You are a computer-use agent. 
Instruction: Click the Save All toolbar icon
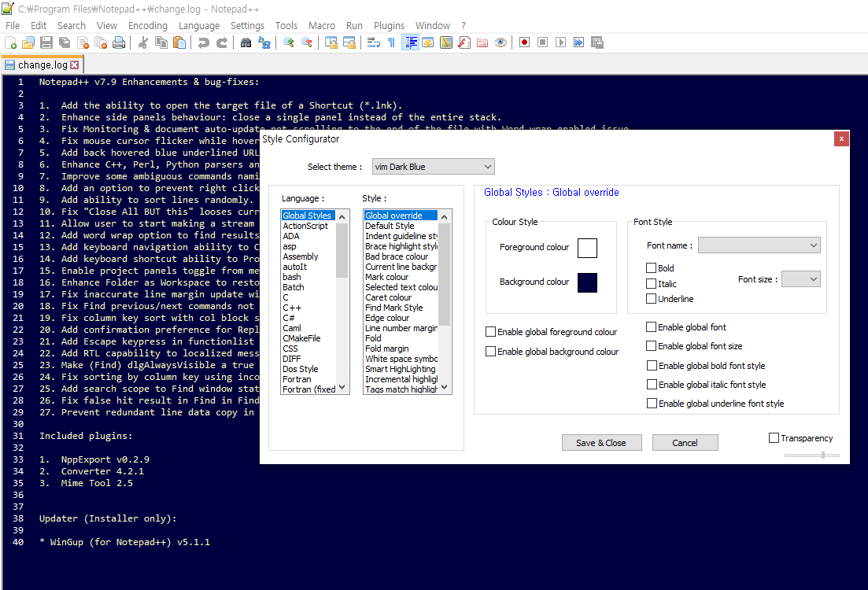pyautogui.click(x=65, y=42)
